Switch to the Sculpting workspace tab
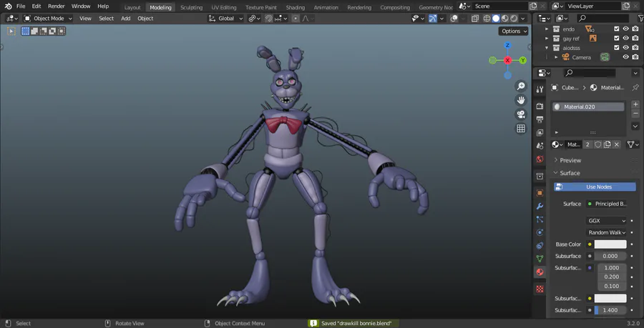 click(x=191, y=7)
